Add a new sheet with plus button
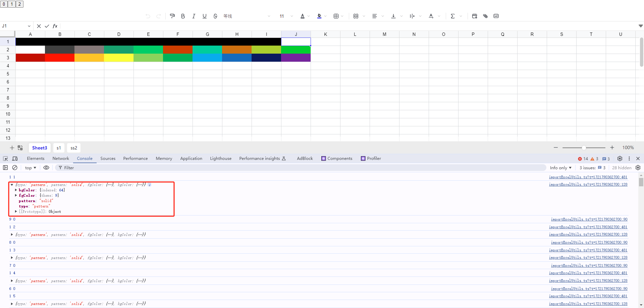The image size is (644, 308). click(x=12, y=148)
